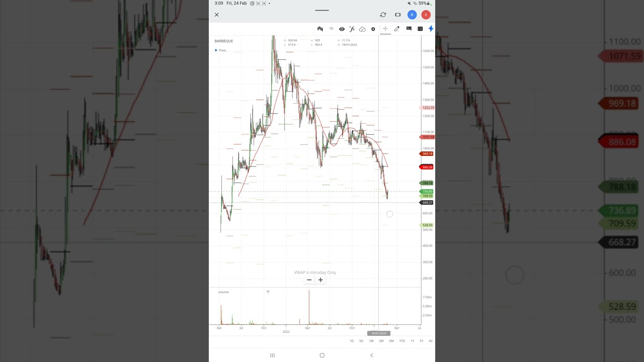Click the 1071.59 price level label

[x=427, y=137]
